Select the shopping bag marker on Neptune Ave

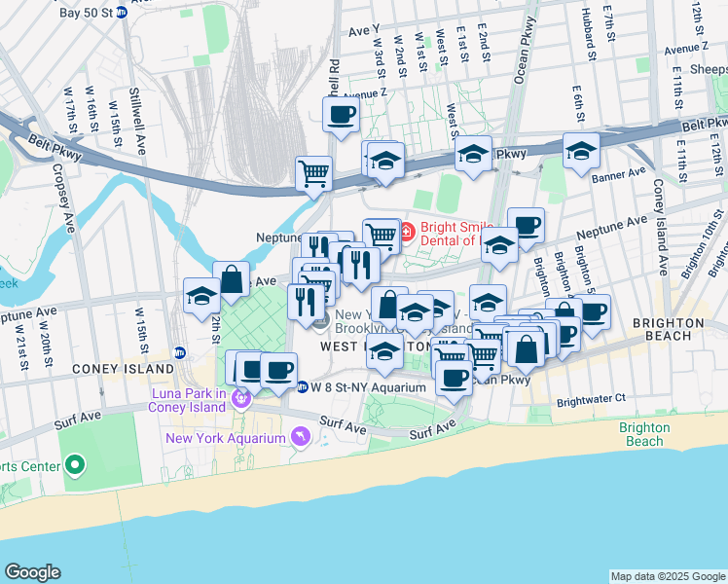[232, 282]
